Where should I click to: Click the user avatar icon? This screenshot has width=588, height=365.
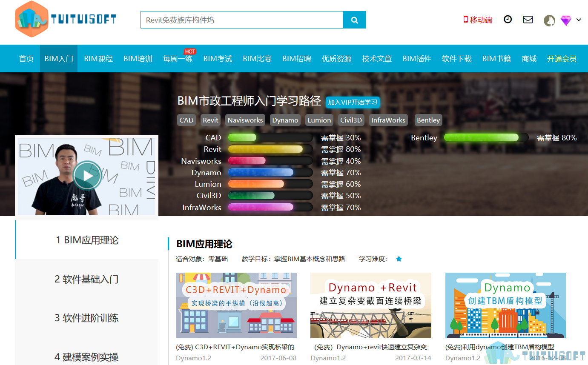pyautogui.click(x=549, y=20)
